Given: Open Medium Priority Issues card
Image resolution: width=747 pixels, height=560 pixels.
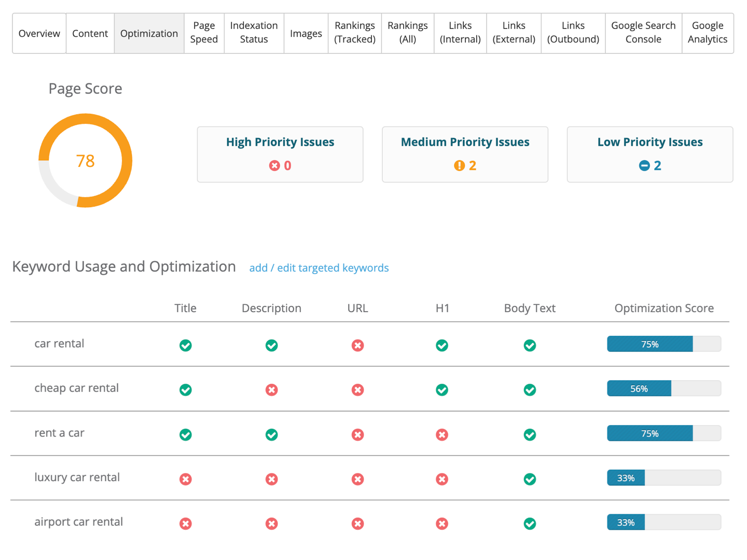Looking at the screenshot, I should pos(465,155).
